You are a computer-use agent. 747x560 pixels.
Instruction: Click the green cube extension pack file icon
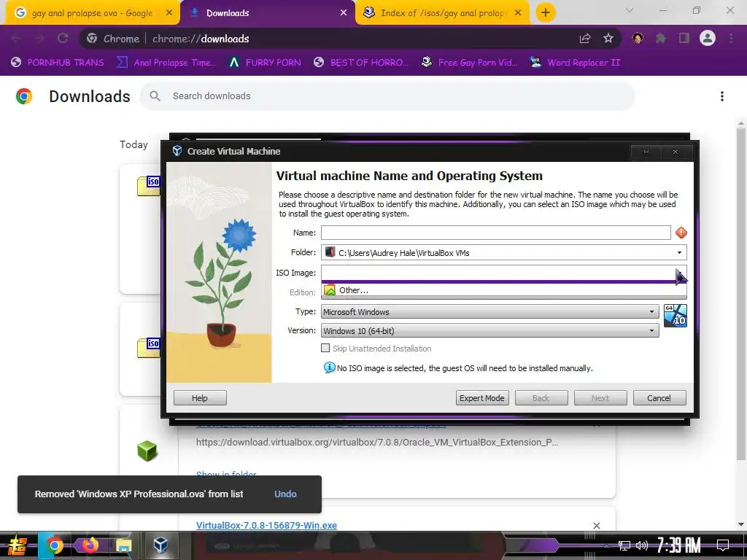coord(147,451)
